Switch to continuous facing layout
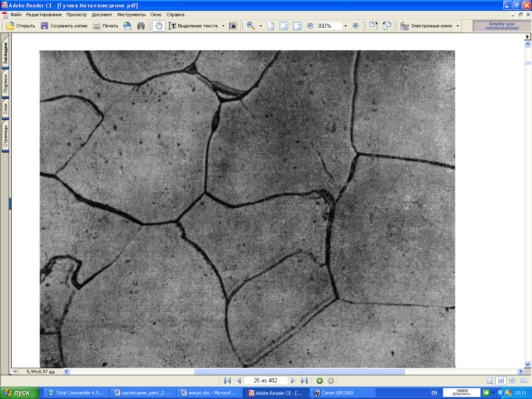Viewport: 532px width, 399px height. pos(512,380)
